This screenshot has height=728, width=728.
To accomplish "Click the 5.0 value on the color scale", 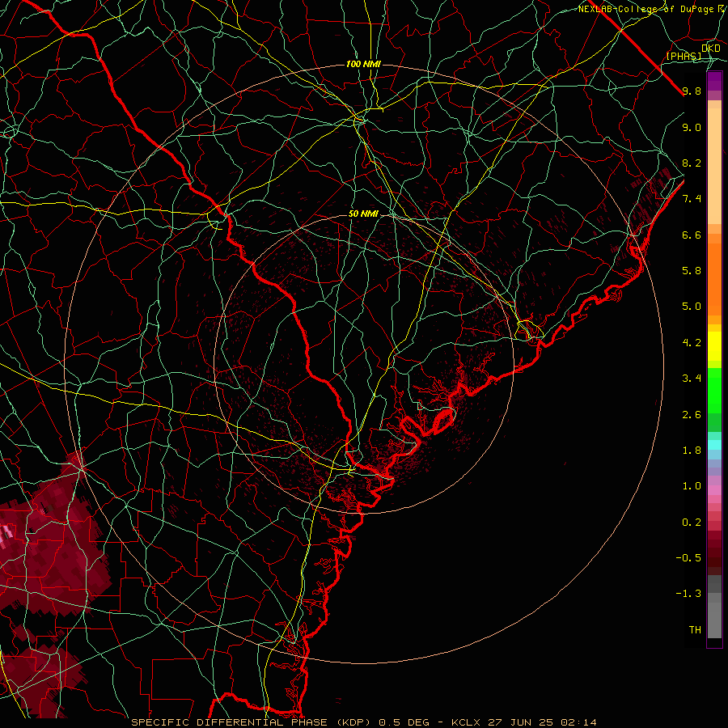I will (692, 307).
